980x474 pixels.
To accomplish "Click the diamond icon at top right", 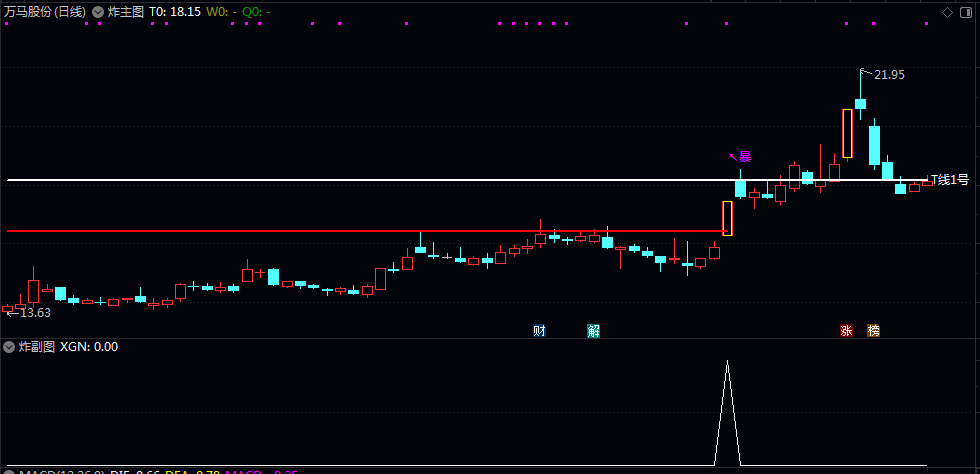I will click(948, 12).
